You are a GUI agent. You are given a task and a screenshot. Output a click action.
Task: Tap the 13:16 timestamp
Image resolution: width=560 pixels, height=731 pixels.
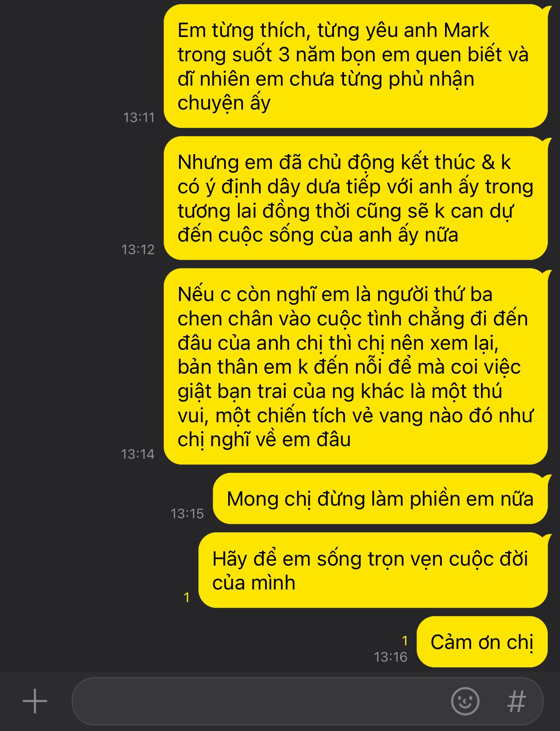[390, 657]
